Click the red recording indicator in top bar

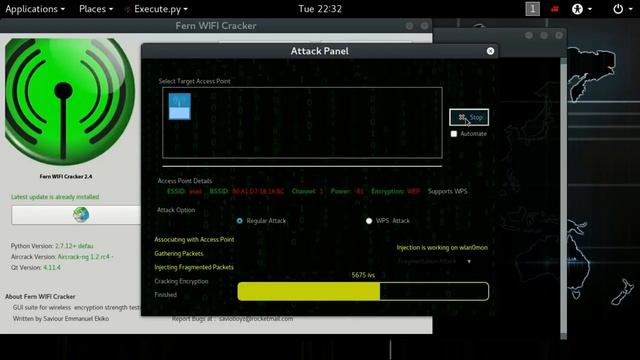(x=555, y=9)
